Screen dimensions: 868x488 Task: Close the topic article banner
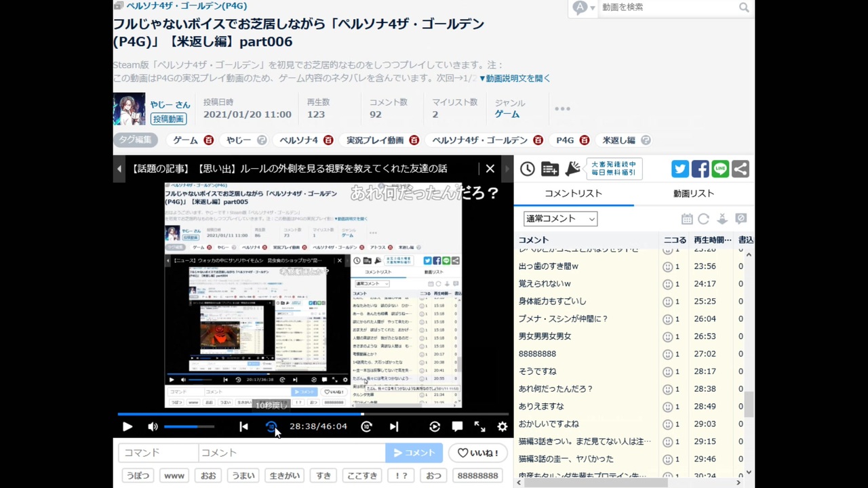[490, 169]
